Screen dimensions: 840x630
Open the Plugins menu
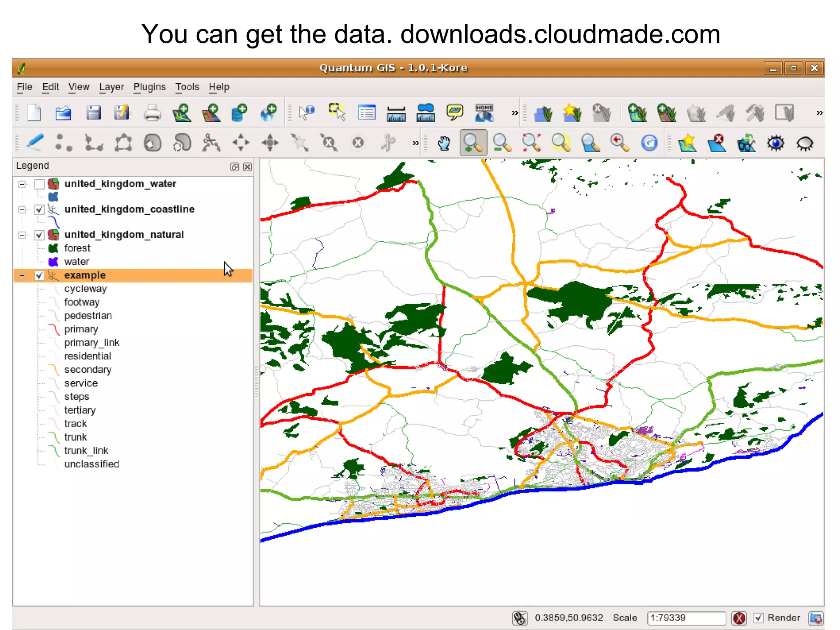point(150,87)
